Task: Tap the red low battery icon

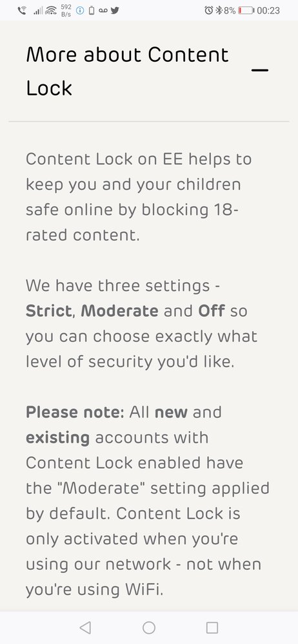Action: tap(246, 10)
